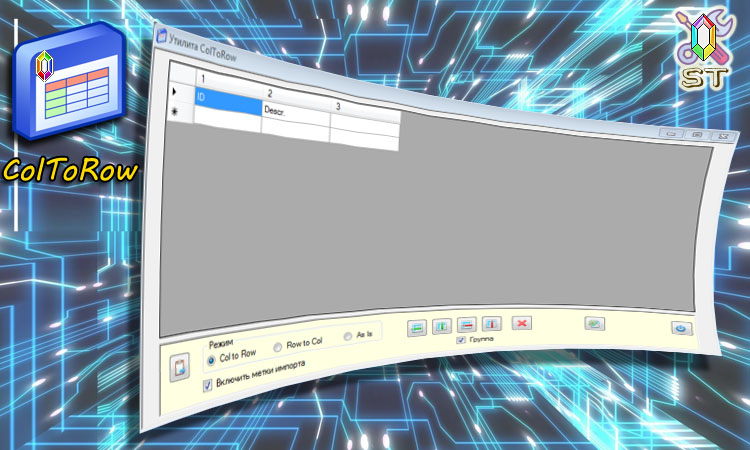The image size is (750, 450).
Task: Click the column 2 header
Action: (x=298, y=96)
